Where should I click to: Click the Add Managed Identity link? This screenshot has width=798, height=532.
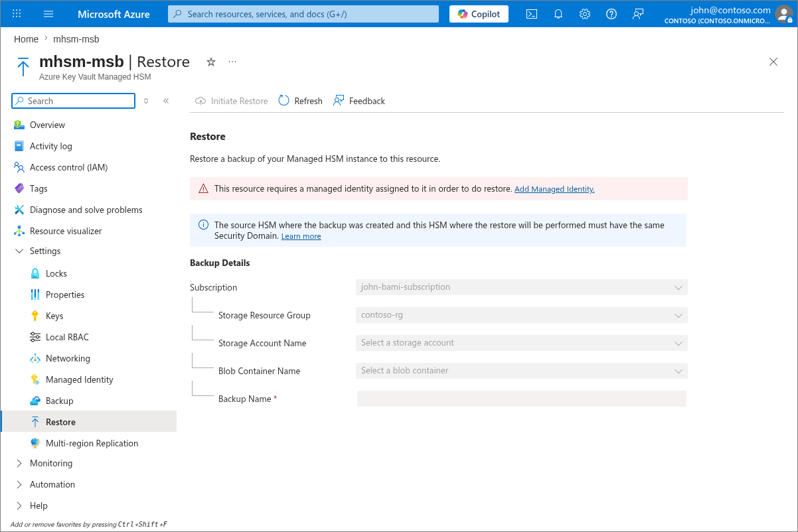(x=554, y=189)
